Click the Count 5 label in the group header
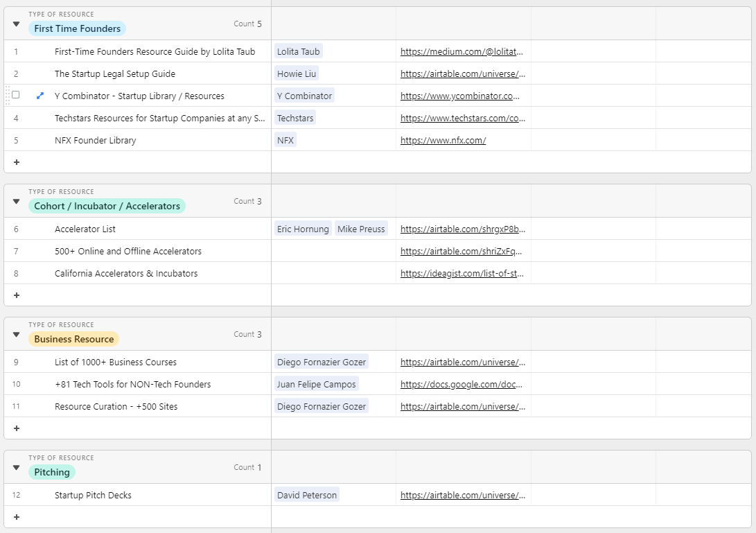The height and width of the screenshot is (533, 756). pos(247,23)
